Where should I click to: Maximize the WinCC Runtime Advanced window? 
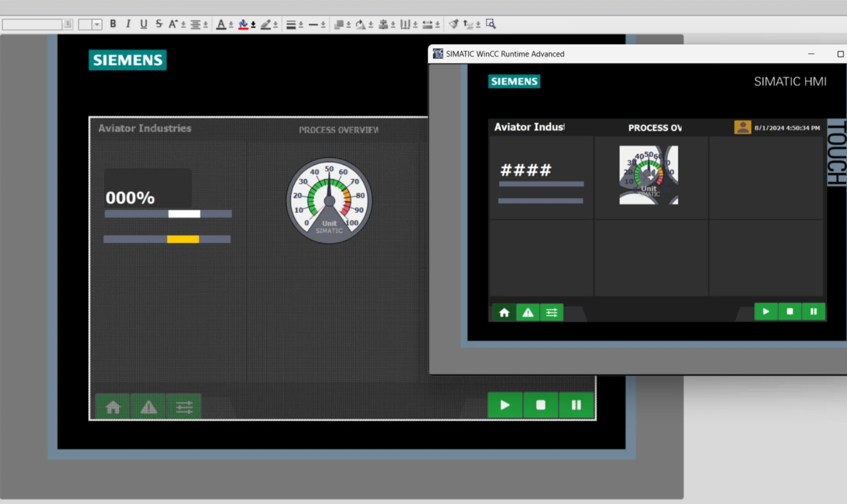pos(840,54)
